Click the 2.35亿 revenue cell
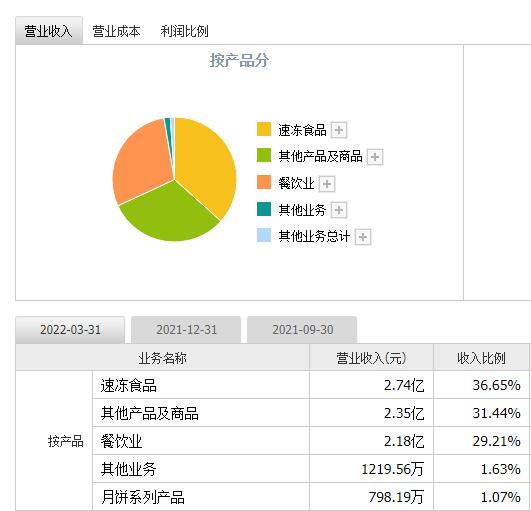 [x=371, y=413]
